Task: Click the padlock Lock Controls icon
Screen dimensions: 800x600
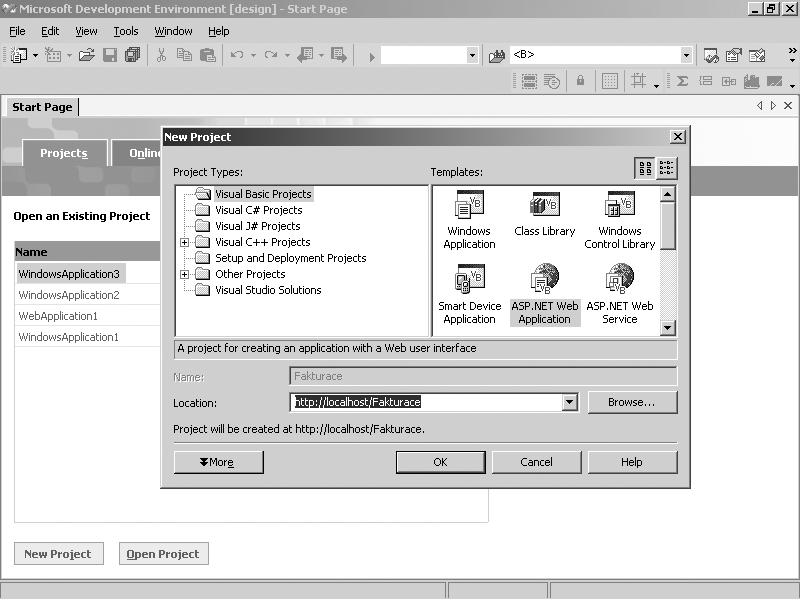Action: (x=580, y=81)
